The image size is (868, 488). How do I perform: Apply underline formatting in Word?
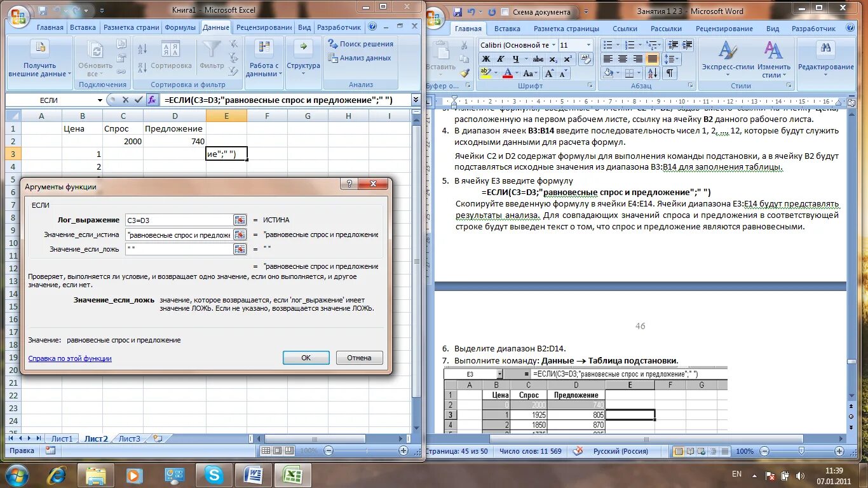[517, 59]
